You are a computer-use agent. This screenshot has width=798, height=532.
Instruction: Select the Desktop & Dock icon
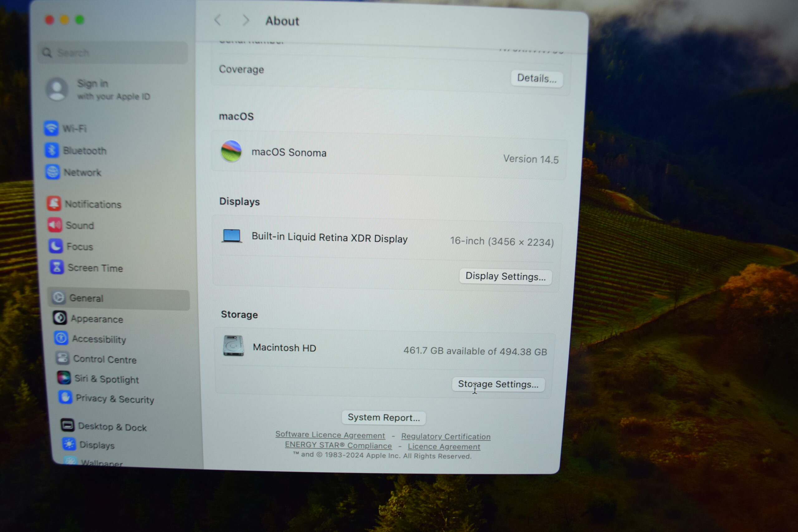[x=68, y=425]
